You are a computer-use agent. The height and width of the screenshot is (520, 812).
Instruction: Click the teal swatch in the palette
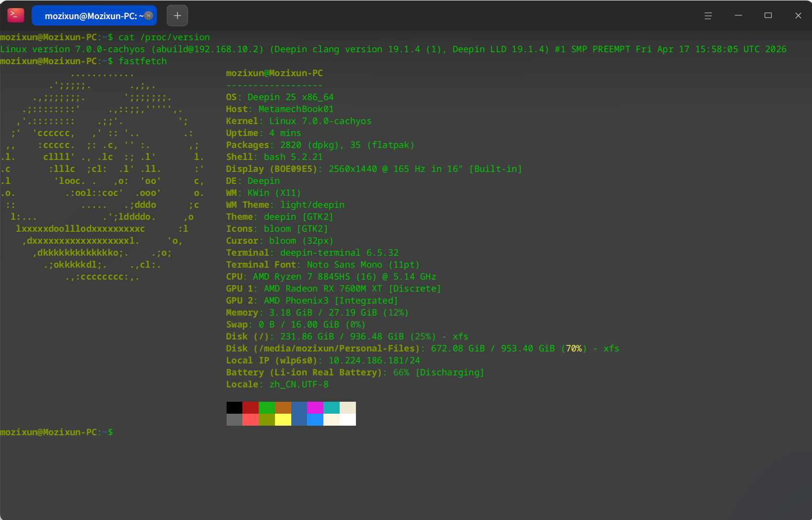[332, 407]
